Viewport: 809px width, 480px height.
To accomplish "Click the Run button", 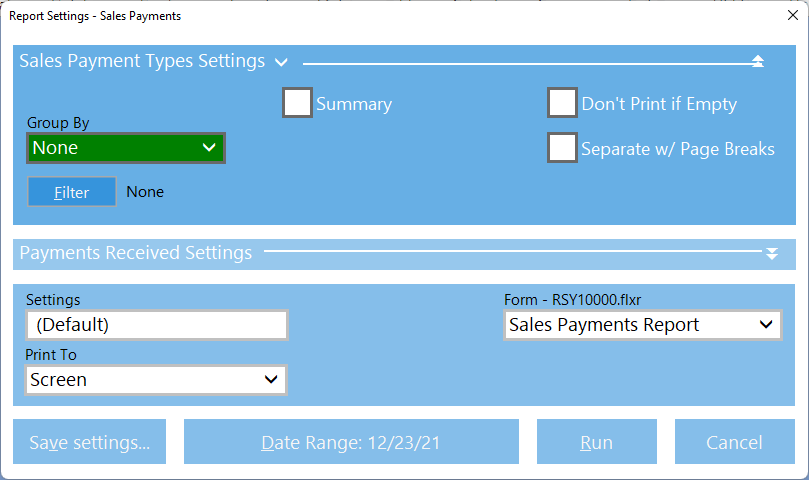I will [597, 442].
